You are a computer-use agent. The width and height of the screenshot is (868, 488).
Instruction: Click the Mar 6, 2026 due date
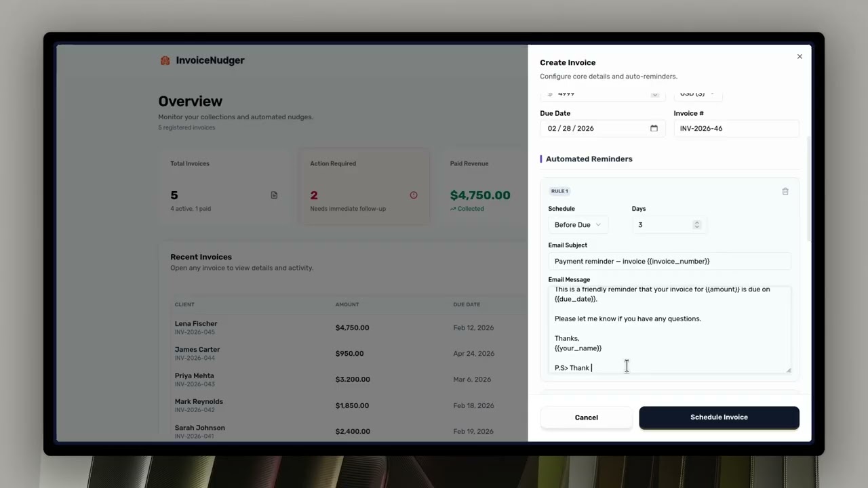point(472,380)
